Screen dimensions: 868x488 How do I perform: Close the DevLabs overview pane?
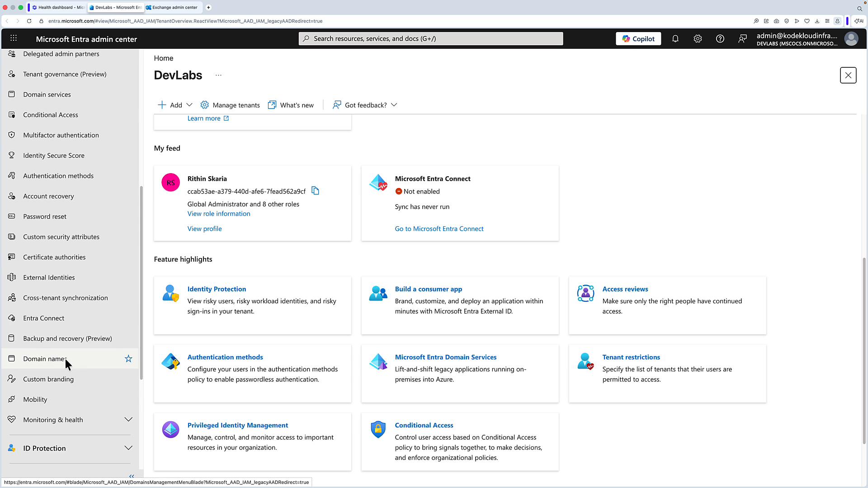[848, 75]
